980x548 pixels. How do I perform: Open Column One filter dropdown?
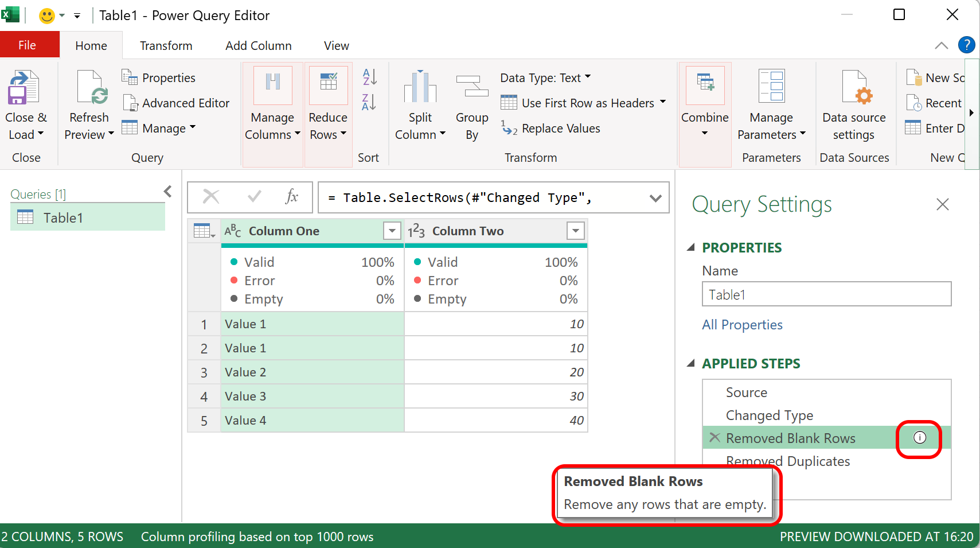click(x=392, y=231)
